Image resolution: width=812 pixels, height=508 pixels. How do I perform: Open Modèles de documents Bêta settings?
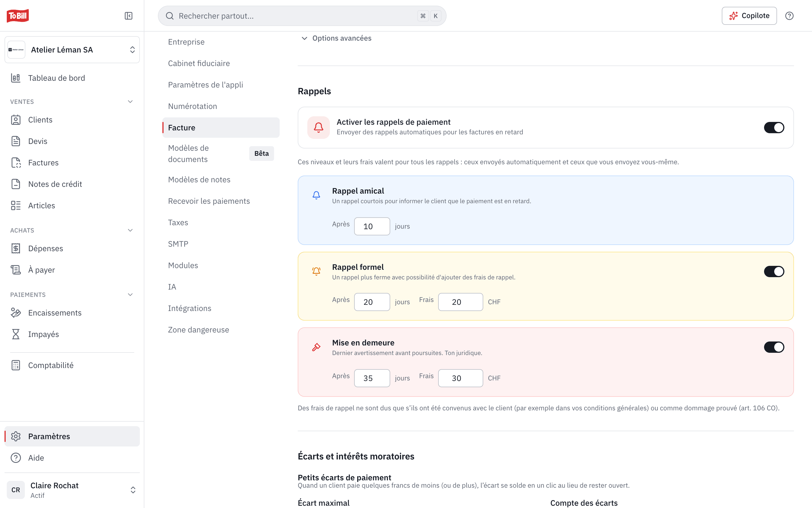[221, 154]
